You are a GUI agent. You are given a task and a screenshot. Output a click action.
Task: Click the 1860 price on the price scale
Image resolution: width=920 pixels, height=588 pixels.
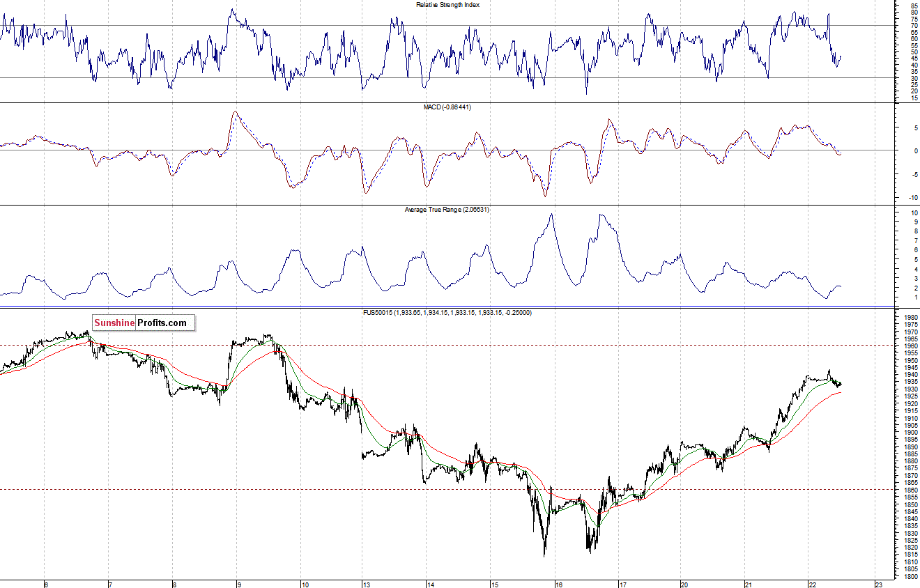[910, 490]
